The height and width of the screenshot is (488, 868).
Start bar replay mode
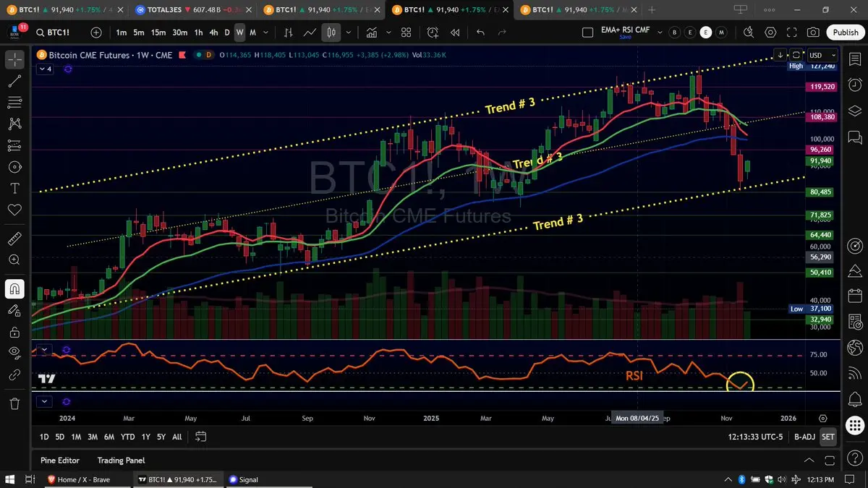point(455,33)
